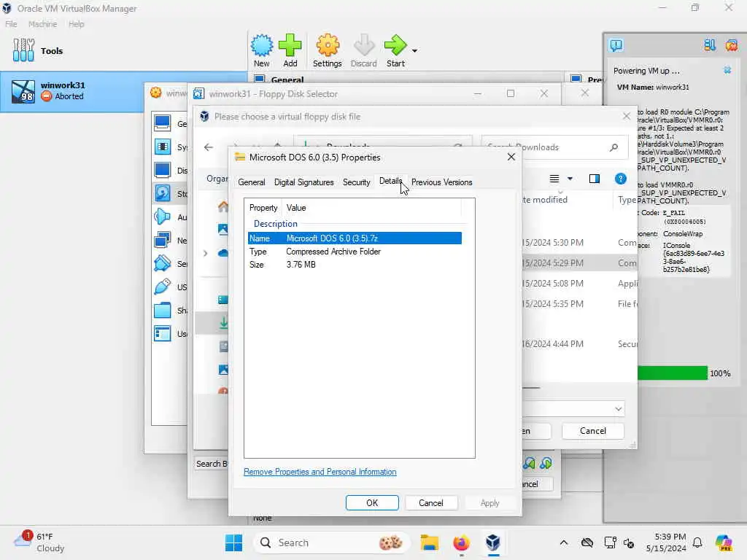This screenshot has height=560, width=747.
Task: Show hidden system tray icons
Action: (564, 542)
